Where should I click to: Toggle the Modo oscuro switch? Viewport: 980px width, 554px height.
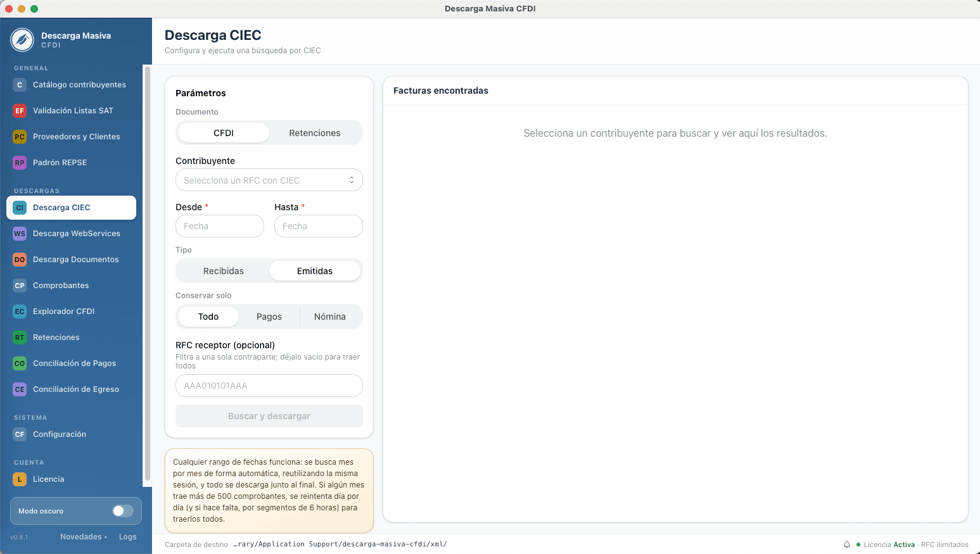pos(123,511)
